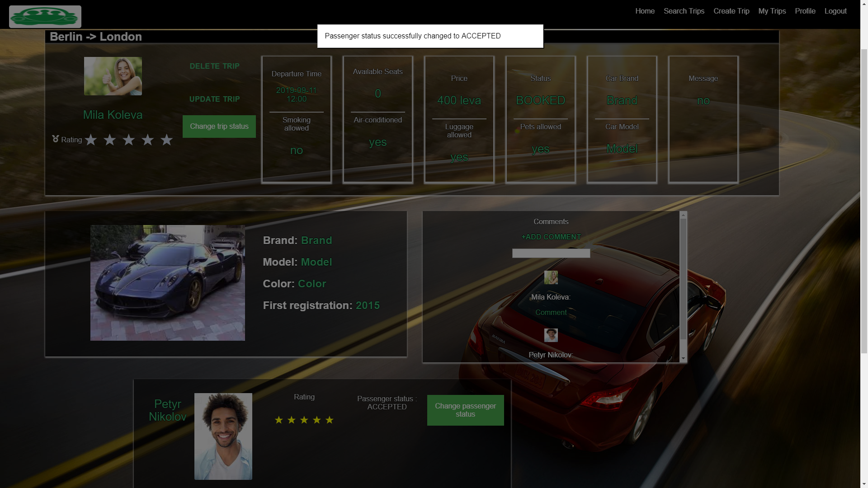Click the sports car photo
This screenshot has width=868, height=488.
coord(168,283)
